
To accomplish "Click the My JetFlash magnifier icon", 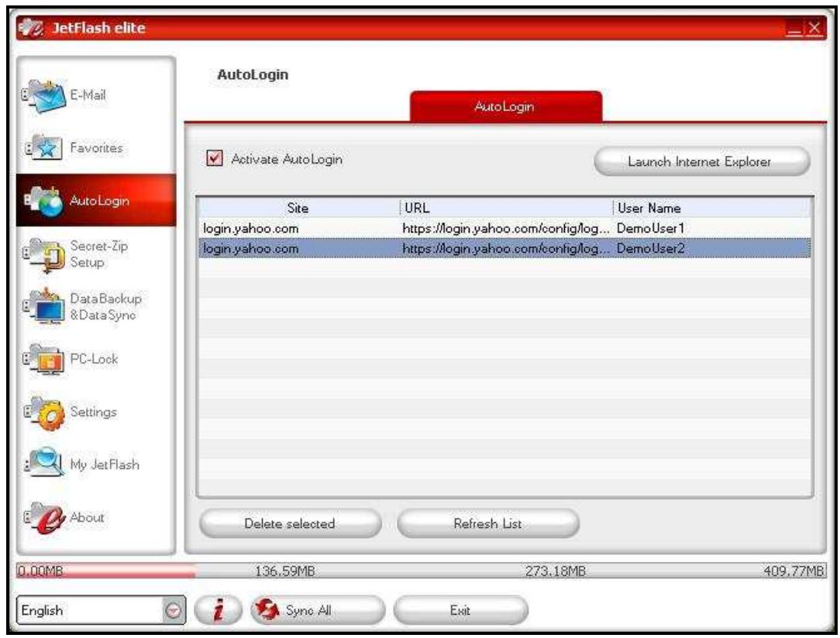I will click(x=46, y=463).
